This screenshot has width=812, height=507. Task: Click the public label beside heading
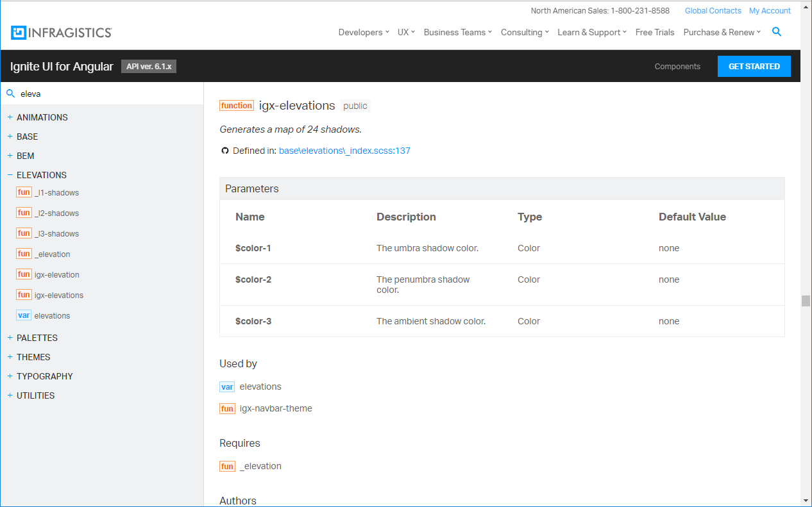click(355, 106)
